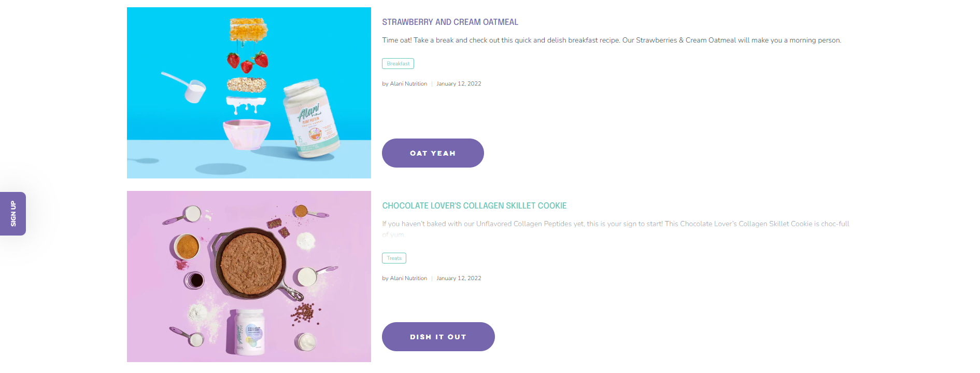Click the date under the skillet cookie post
The height and width of the screenshot is (373, 980).
coord(459,278)
